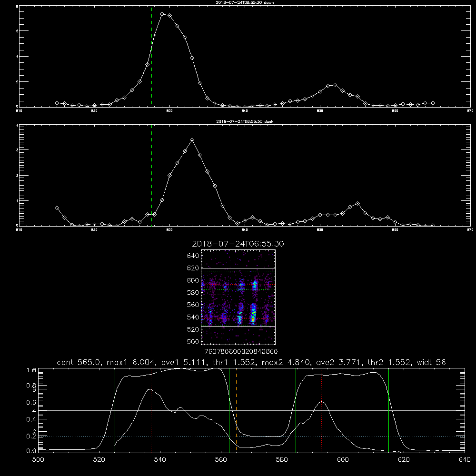The image size is (476, 476).
Task: Click the highest diamond point in dawn plot
Action: point(162,14)
